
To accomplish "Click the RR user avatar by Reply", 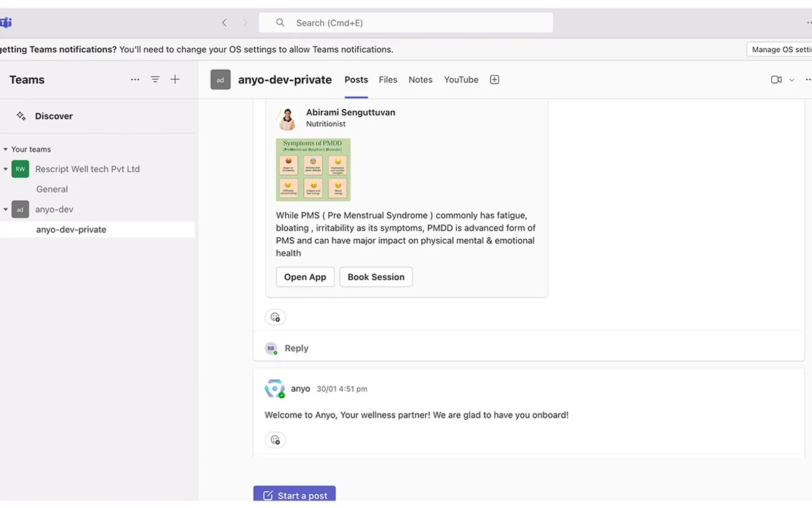I will tap(272, 348).
